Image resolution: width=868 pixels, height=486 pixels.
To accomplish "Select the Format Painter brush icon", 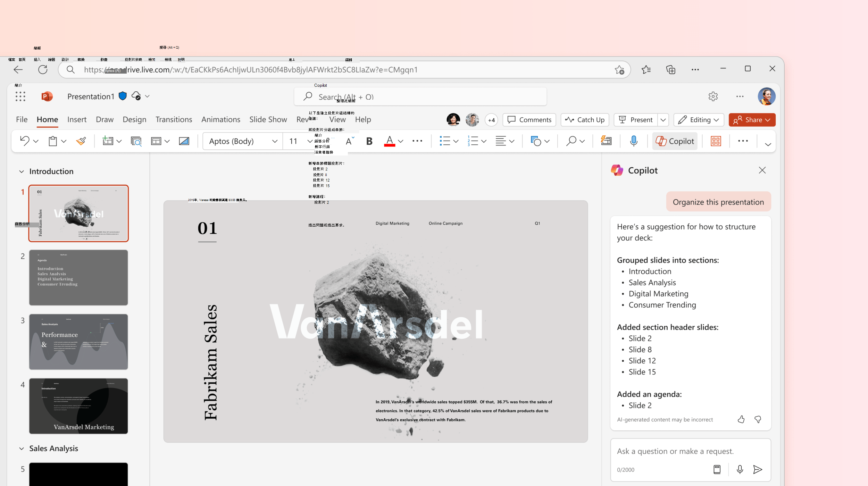I will click(81, 141).
